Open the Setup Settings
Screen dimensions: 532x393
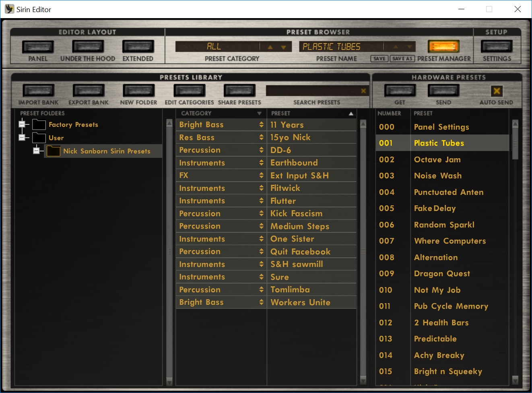coord(497,47)
